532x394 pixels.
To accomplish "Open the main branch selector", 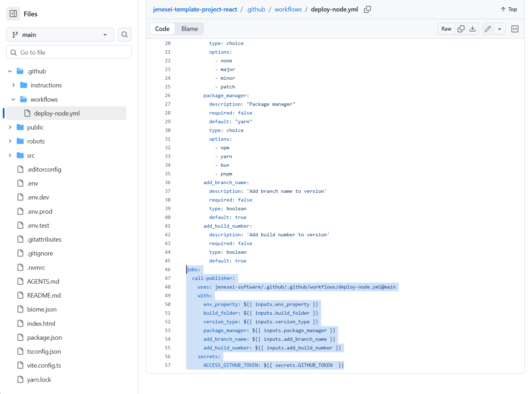I will (x=60, y=34).
